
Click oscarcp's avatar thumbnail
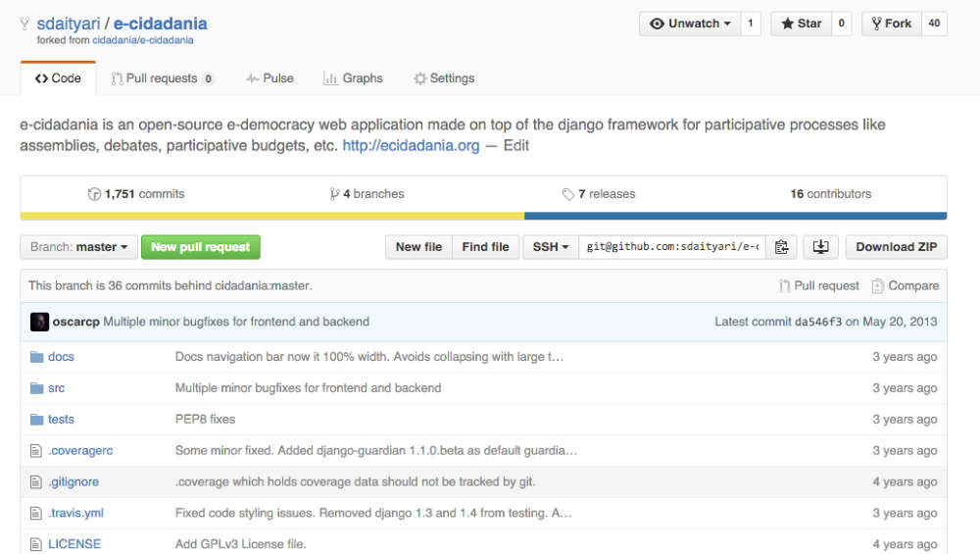(39, 322)
